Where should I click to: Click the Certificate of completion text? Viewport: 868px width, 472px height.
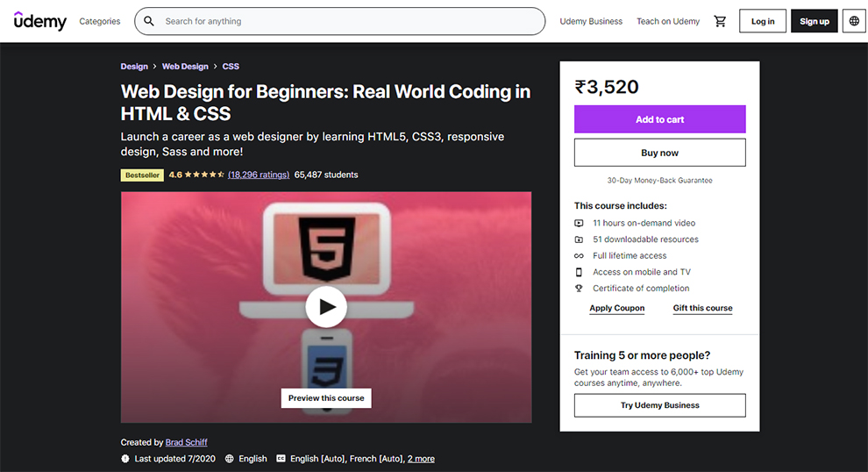pos(641,288)
